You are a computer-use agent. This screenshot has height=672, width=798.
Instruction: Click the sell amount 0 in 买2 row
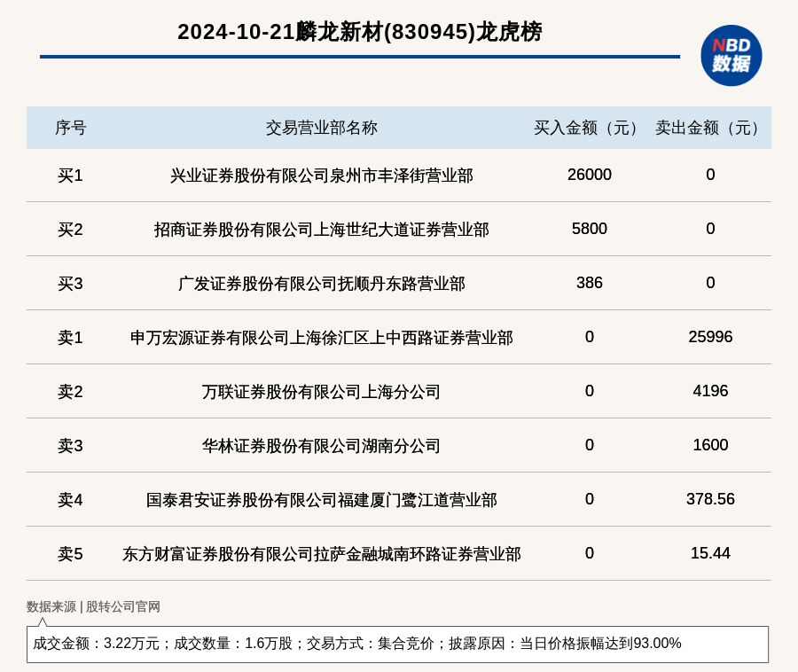[710, 229]
